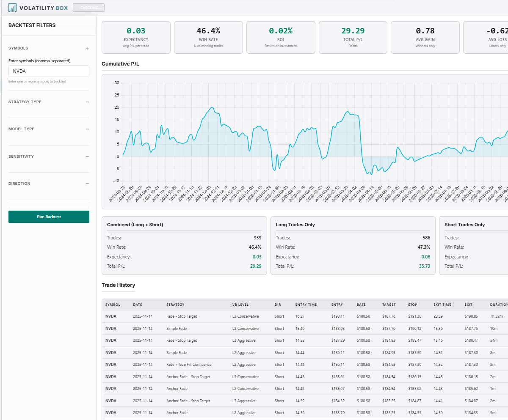508x420 pixels.
Task: Sort by the Entry Time column header
Action: coord(306,305)
